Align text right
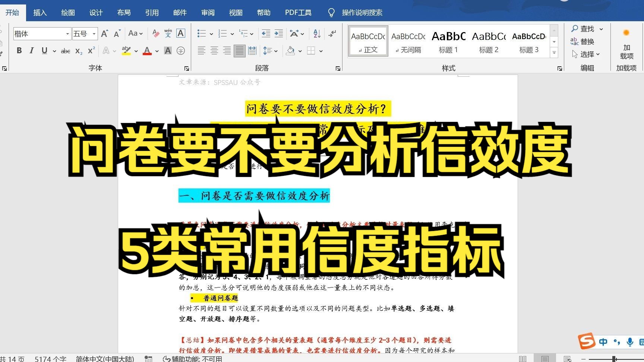Image resolution: width=644 pixels, height=362 pixels. click(x=227, y=51)
